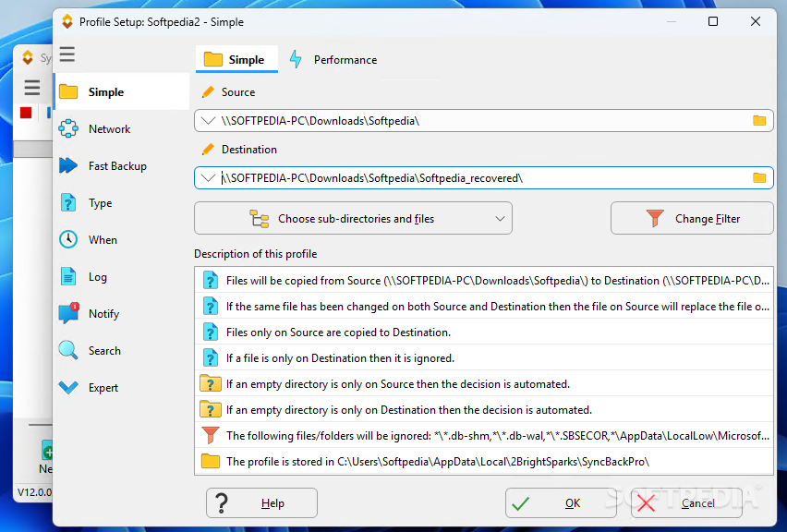Click the Expert checkmark icon

[68, 388]
